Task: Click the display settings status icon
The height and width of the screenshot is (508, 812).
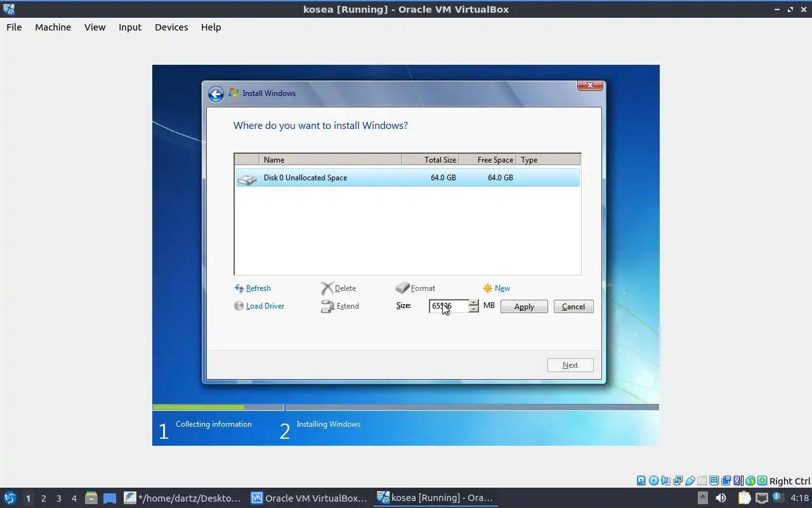Action: click(714, 481)
